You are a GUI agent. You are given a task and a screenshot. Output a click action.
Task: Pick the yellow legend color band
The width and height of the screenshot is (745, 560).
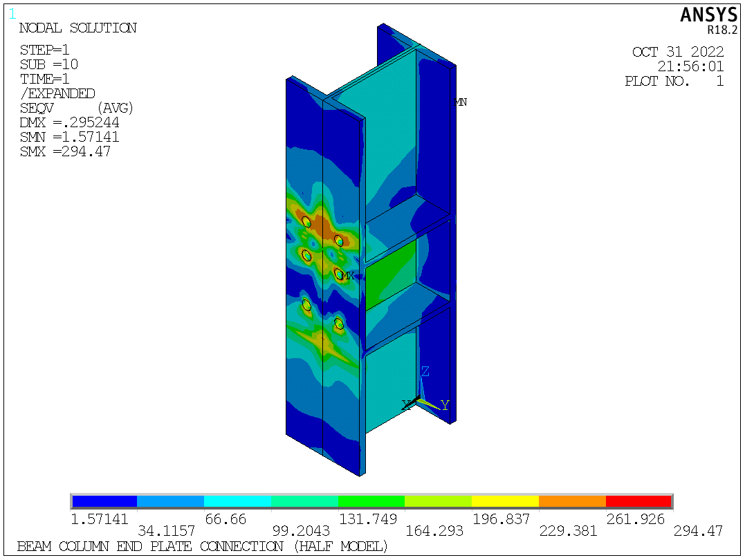click(505, 501)
